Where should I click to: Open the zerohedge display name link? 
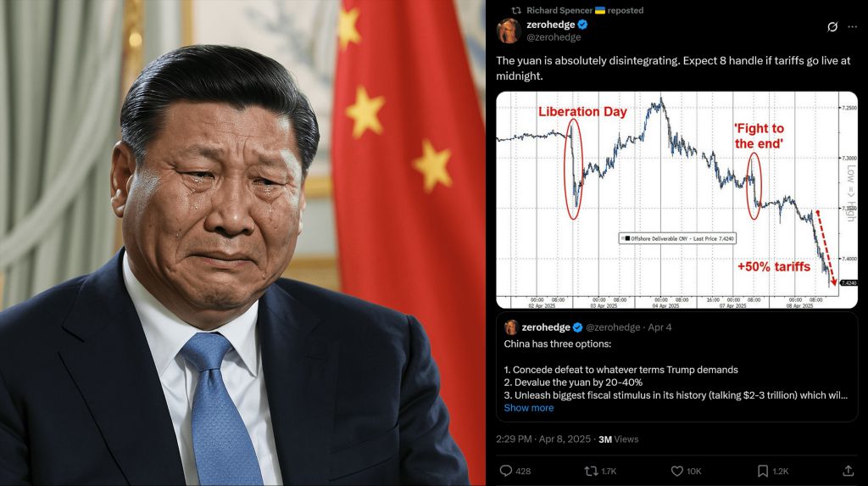(x=550, y=25)
